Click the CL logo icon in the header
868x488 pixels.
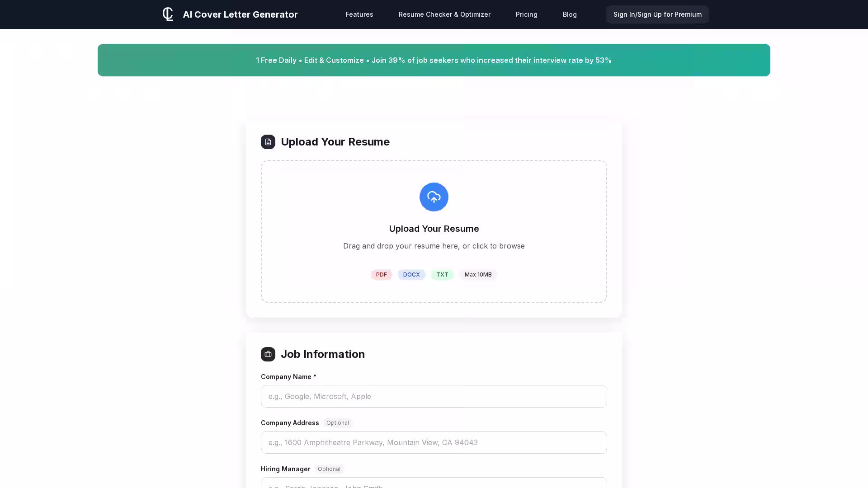[x=168, y=14]
